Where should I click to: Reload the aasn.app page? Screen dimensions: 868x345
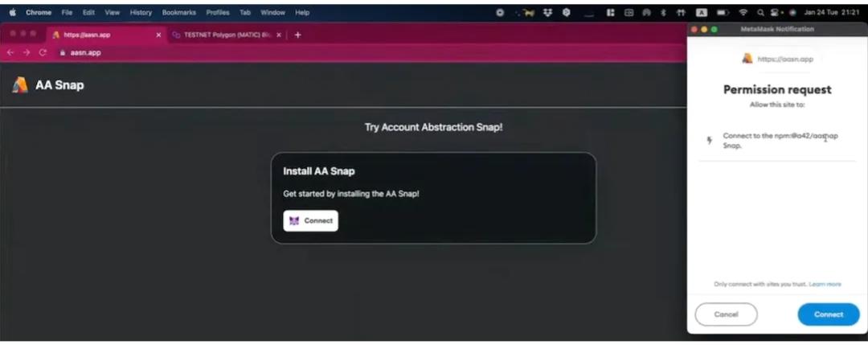coord(42,52)
